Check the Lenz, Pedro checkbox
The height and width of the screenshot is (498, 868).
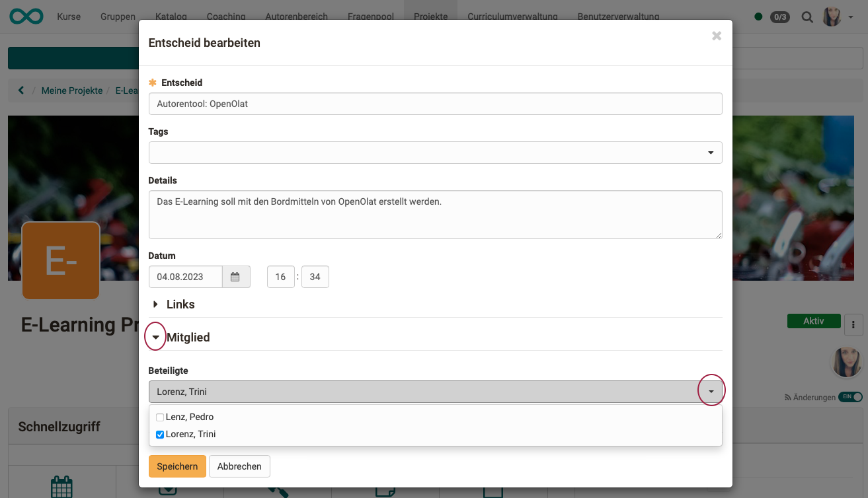click(159, 417)
